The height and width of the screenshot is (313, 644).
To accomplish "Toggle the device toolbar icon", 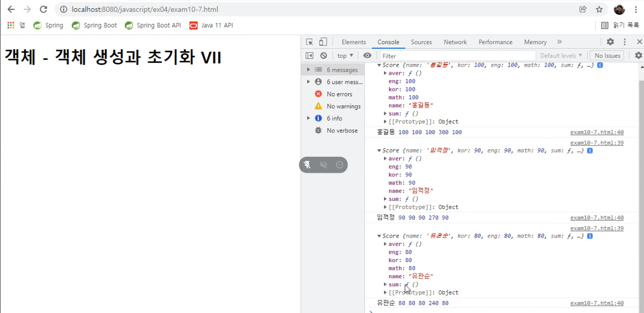I will point(323,42).
